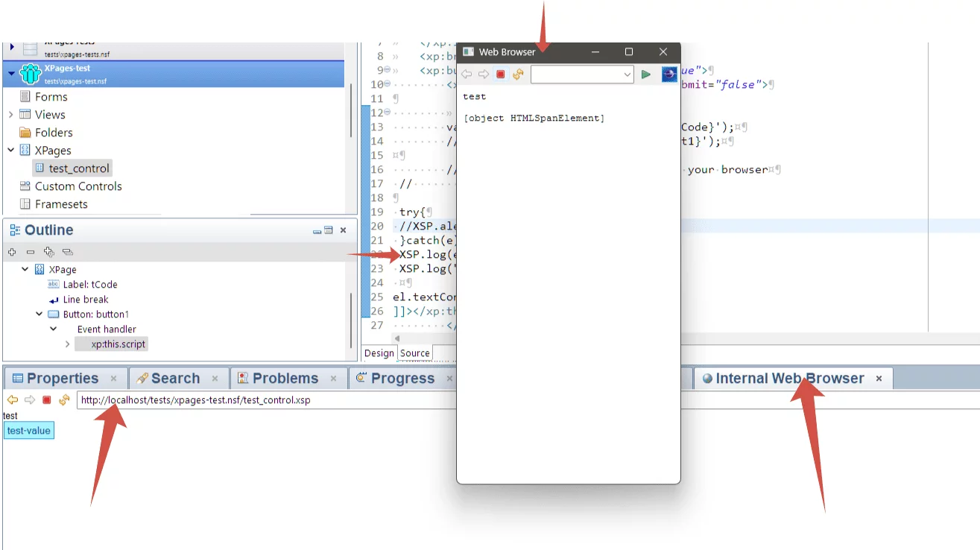The height and width of the screenshot is (550, 980).
Task: Expand the xp:this.script outline node
Action: click(68, 344)
